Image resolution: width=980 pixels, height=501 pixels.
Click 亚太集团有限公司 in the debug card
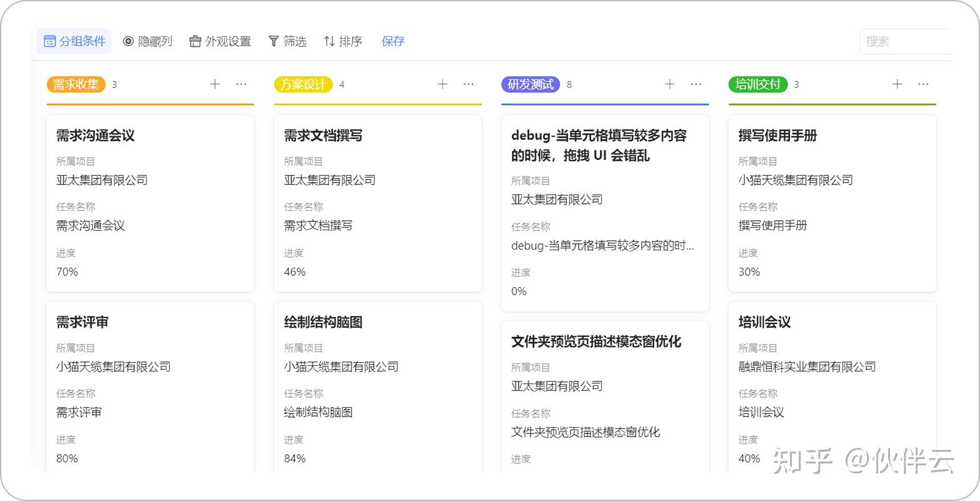pos(557,200)
